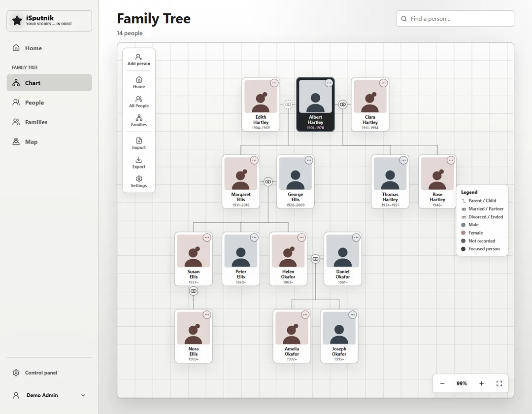Image resolution: width=532 pixels, height=414 pixels.
Task: Select Clara Hartley's portrait
Action: click(x=370, y=97)
